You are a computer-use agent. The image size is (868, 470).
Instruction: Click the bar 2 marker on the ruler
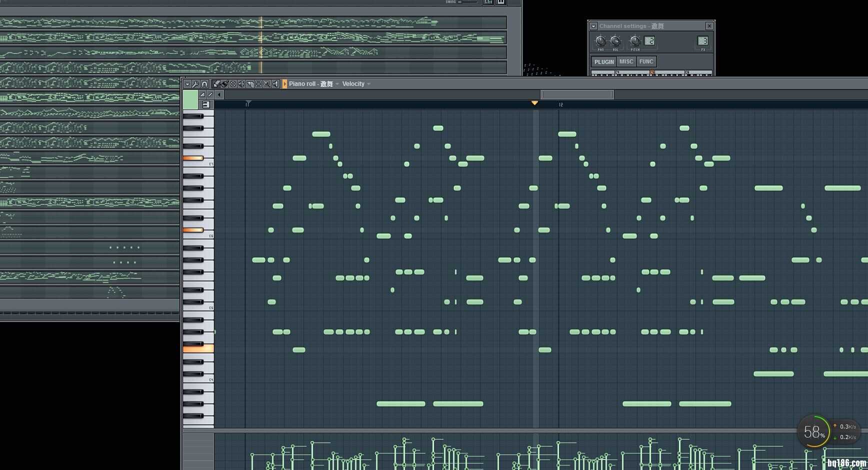(560, 104)
